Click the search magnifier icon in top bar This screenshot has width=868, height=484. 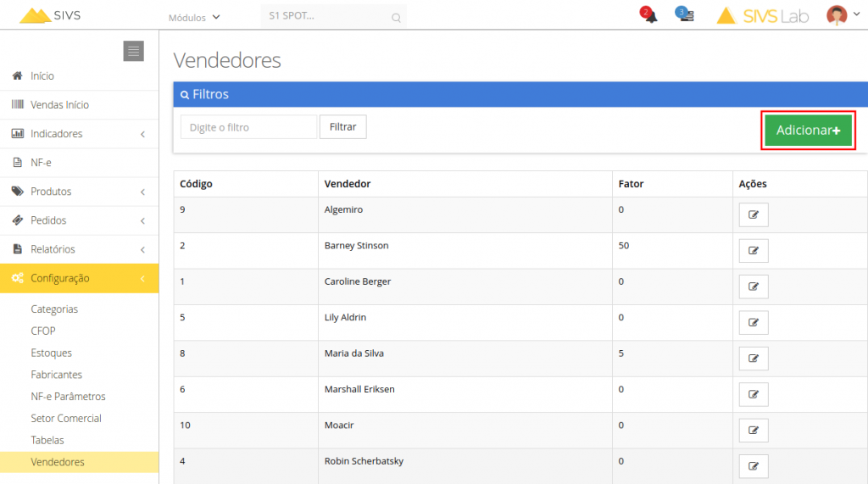pyautogui.click(x=396, y=18)
